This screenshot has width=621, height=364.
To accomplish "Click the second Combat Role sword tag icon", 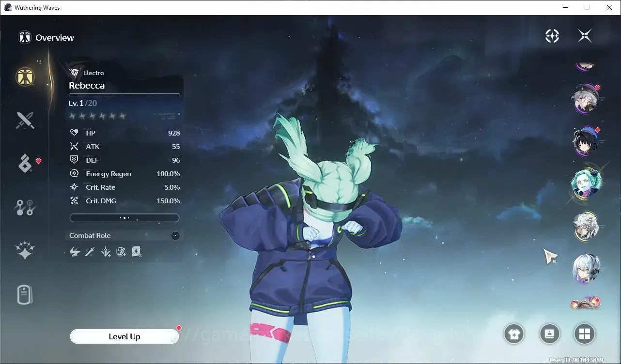I will [90, 251].
